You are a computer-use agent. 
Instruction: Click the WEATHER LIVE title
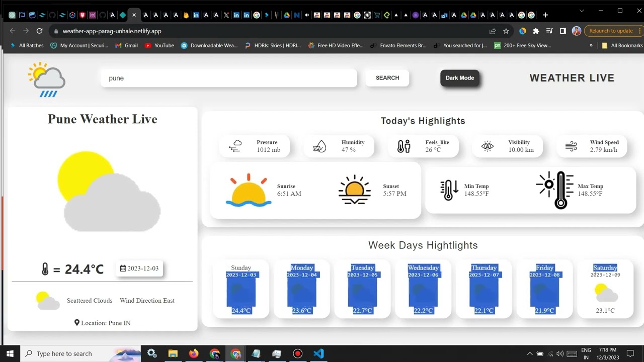pos(572,78)
